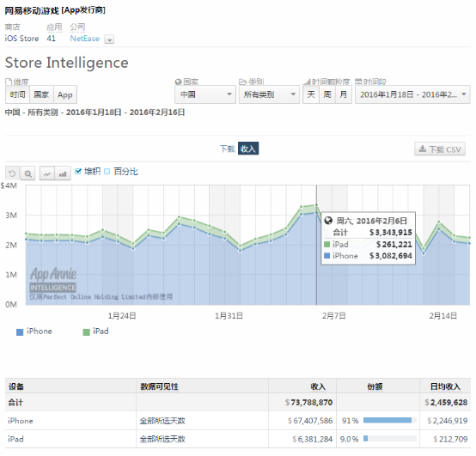The image size is (476, 456).
Task: Set time granularity to 周
Action: (x=327, y=94)
